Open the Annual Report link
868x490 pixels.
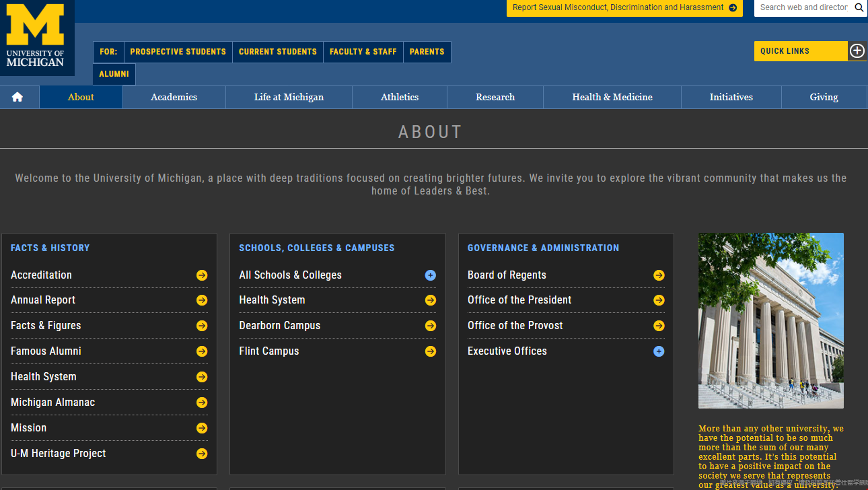tap(43, 300)
